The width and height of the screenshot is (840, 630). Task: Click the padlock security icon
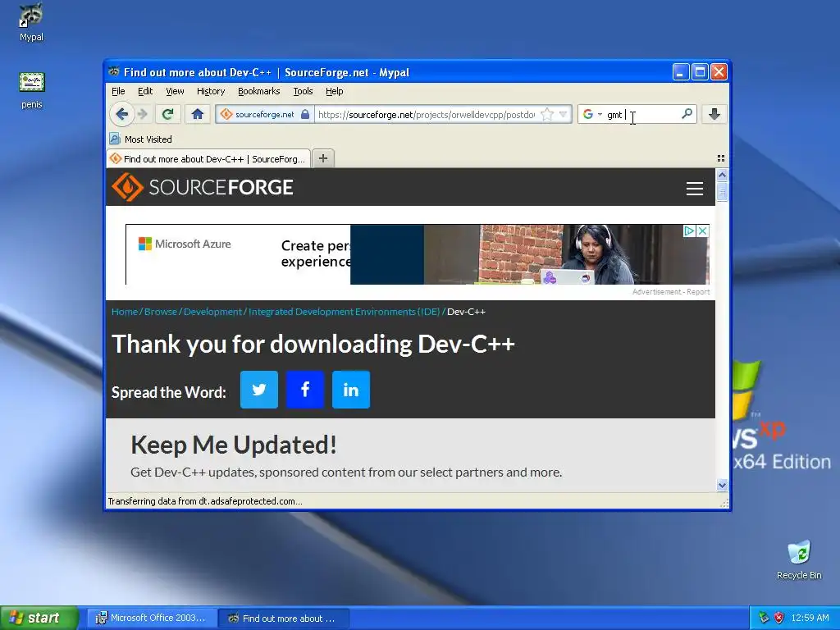(305, 114)
